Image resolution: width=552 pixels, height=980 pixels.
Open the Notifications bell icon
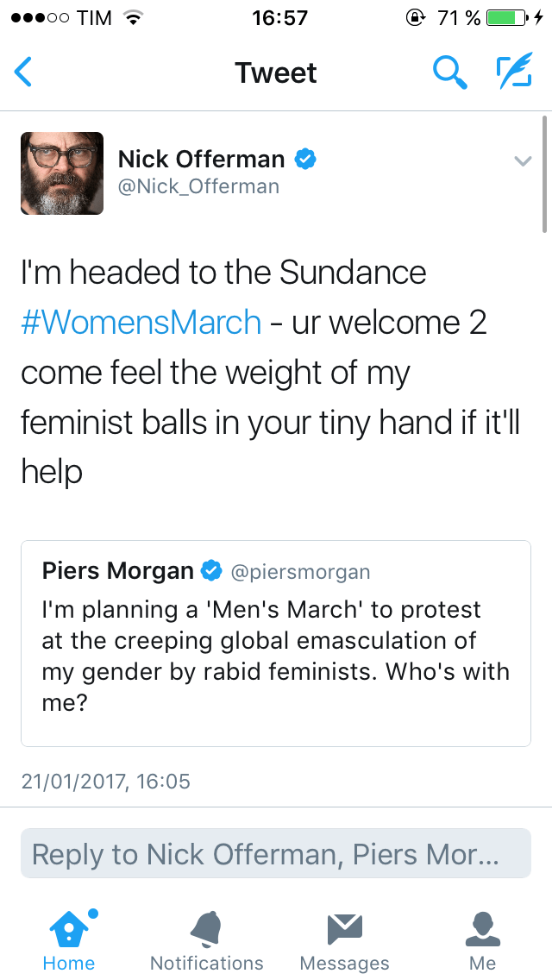coord(206,928)
